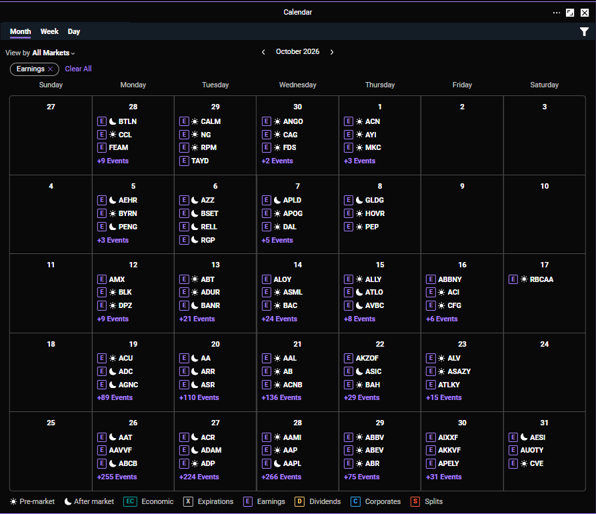The height and width of the screenshot is (514, 596).
Task: Go to next month arrow
Action: tap(332, 52)
